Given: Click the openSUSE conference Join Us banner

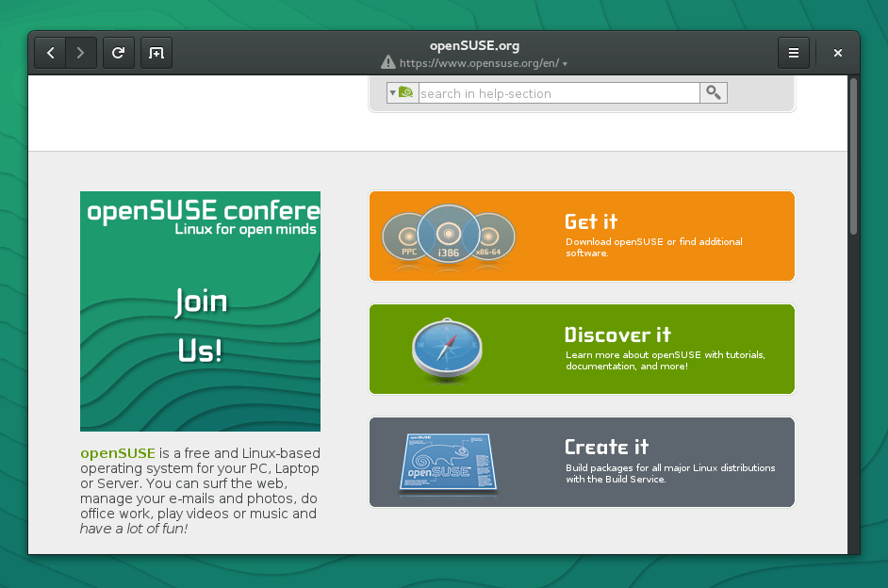Looking at the screenshot, I should [200, 311].
